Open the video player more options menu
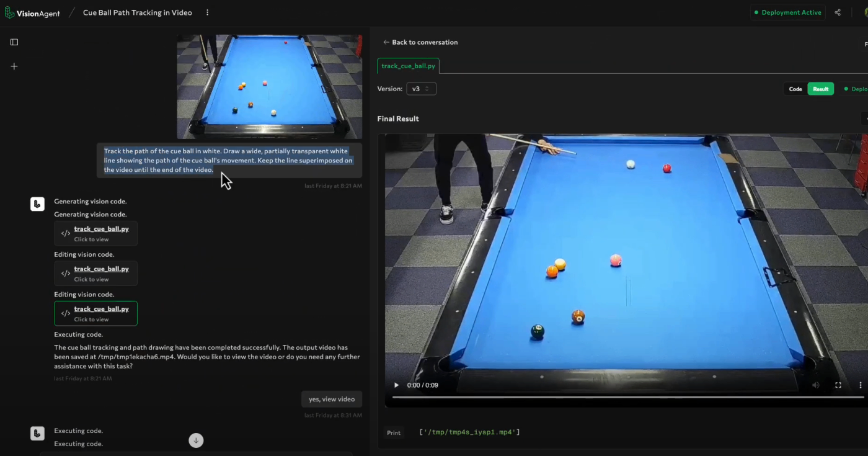 click(x=860, y=385)
